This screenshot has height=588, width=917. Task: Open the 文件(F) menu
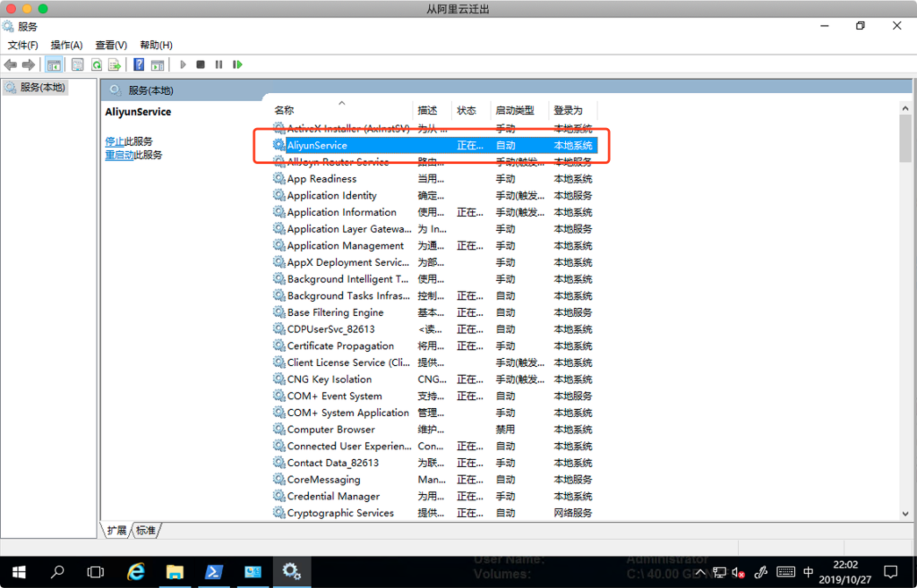click(22, 45)
